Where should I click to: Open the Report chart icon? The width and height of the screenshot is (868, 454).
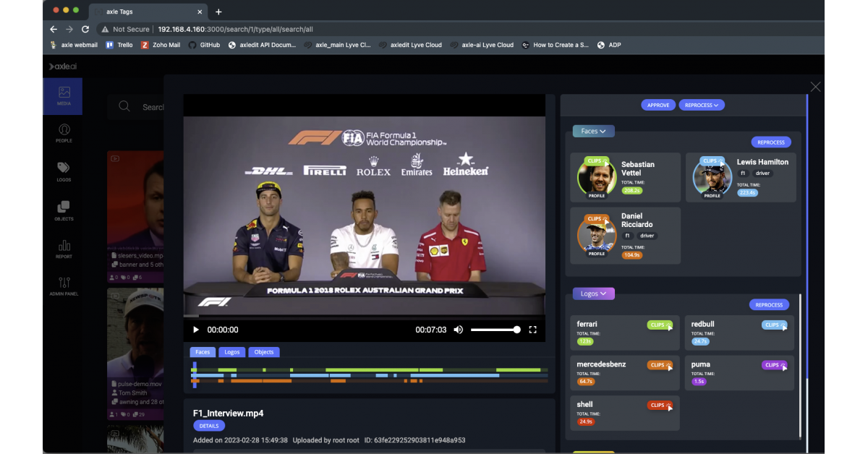click(x=64, y=249)
